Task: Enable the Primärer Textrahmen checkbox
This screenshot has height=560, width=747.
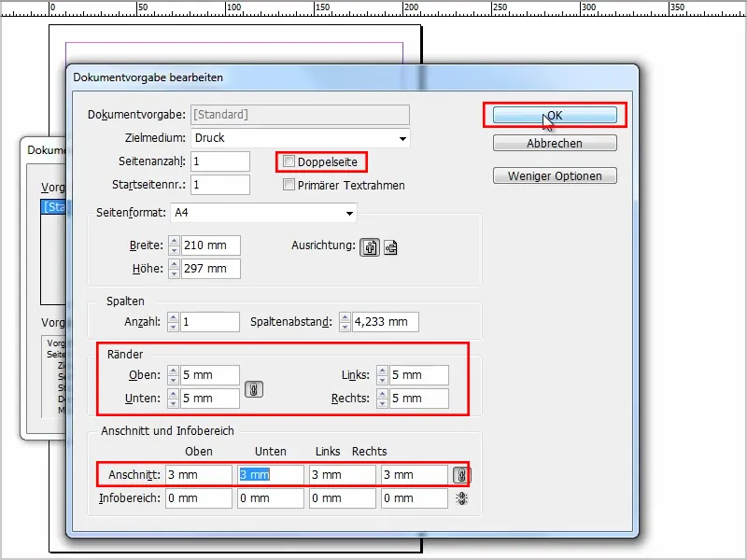Action: click(289, 185)
